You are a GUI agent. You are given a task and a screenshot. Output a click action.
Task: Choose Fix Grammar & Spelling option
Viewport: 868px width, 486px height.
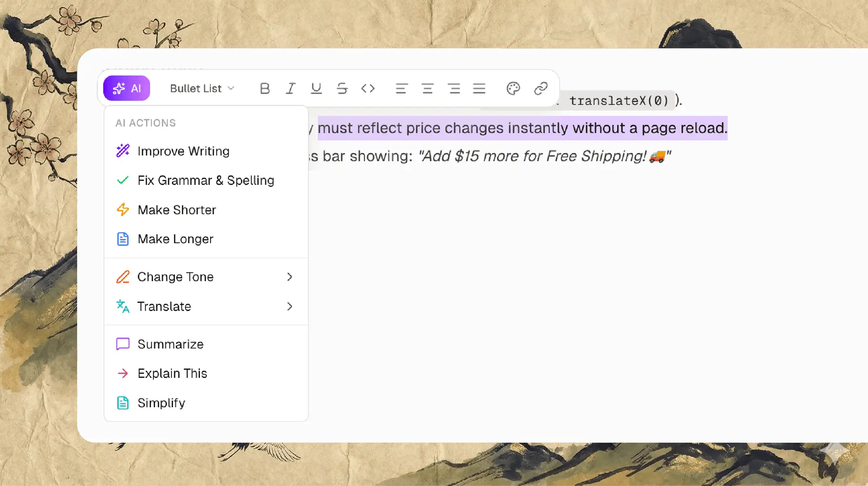pyautogui.click(x=206, y=180)
